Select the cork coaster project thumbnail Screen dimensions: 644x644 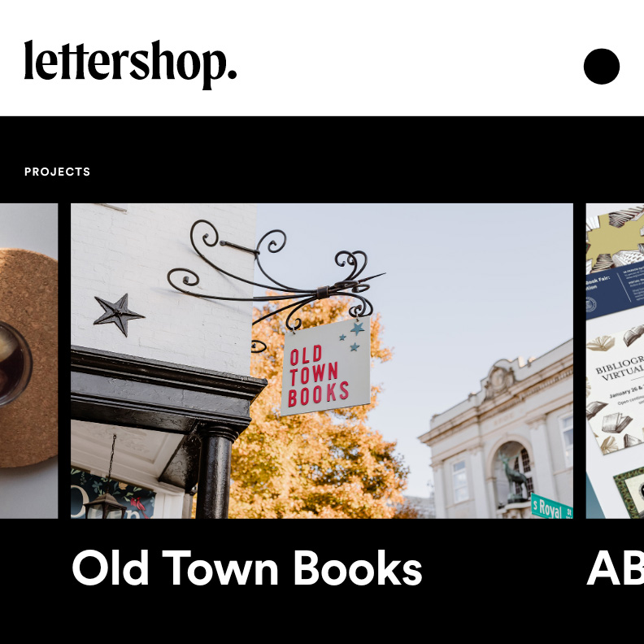28,360
